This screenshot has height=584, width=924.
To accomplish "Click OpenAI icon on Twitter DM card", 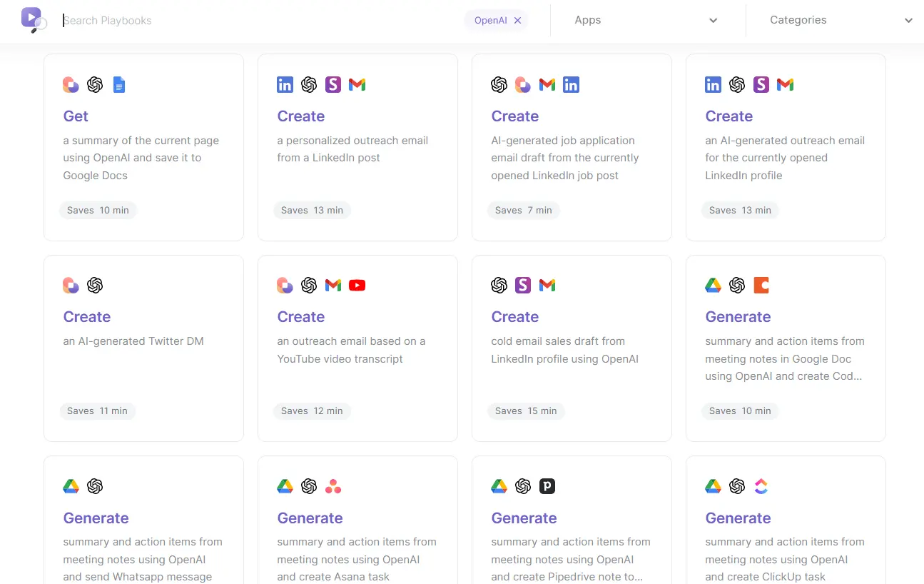I will (95, 286).
